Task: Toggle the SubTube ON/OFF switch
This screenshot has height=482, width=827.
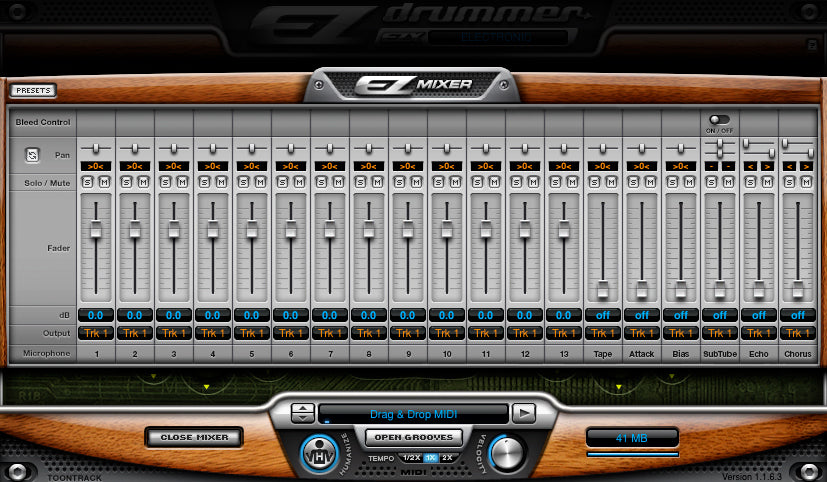Action: [x=718, y=120]
